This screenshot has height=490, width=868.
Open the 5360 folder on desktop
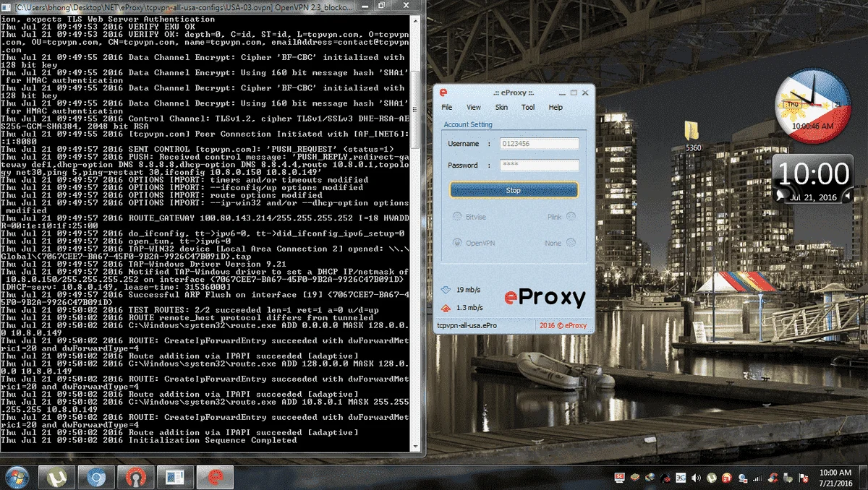point(694,135)
